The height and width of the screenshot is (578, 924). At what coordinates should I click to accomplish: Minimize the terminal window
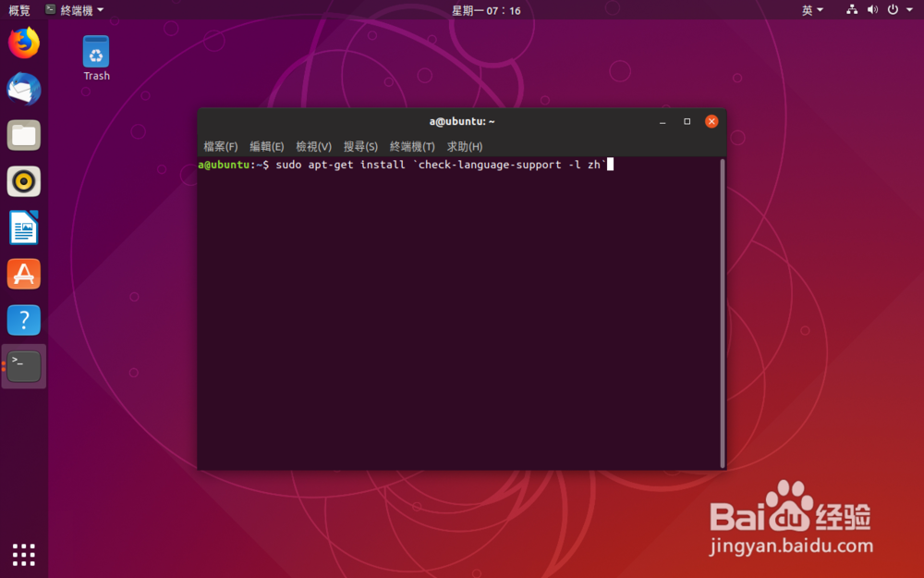click(663, 121)
